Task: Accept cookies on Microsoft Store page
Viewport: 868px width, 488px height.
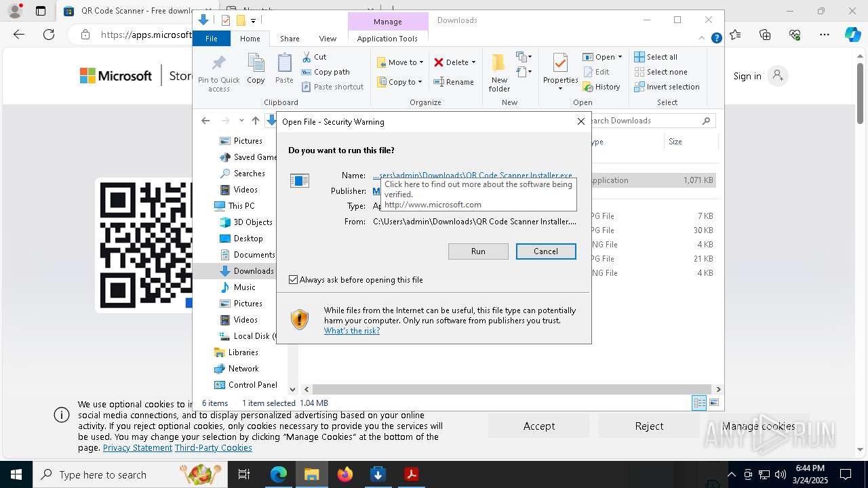Action: (x=539, y=426)
